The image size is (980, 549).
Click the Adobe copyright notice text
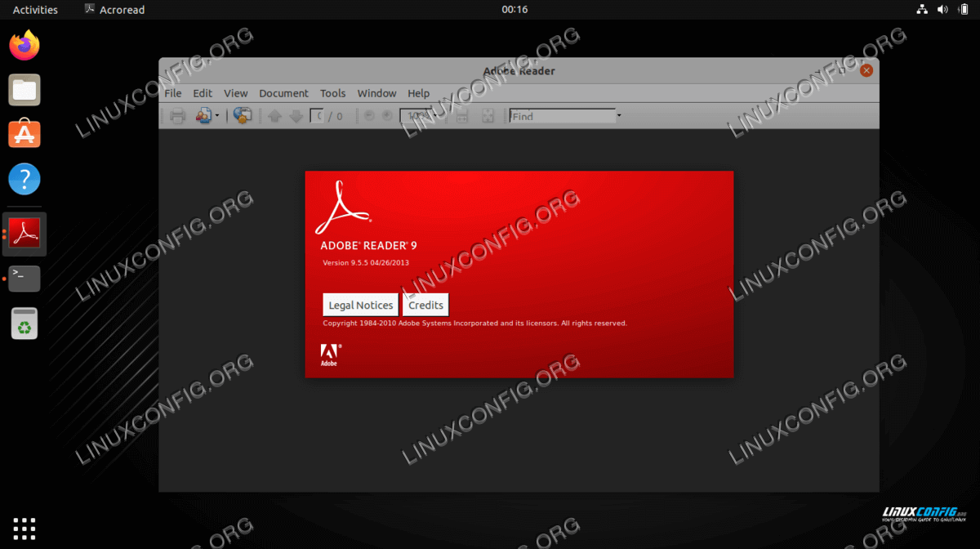pos(475,324)
